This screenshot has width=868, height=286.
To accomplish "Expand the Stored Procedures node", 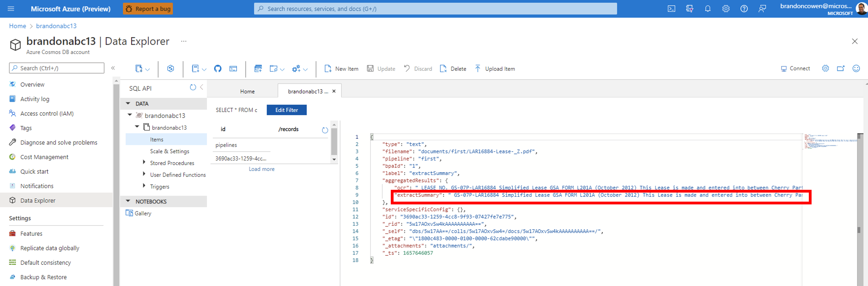I will pyautogui.click(x=144, y=163).
